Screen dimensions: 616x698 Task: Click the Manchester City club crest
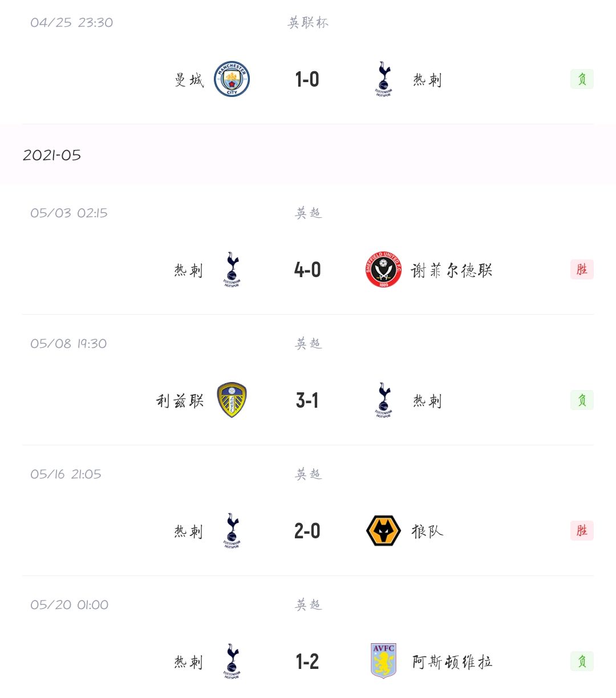232,79
